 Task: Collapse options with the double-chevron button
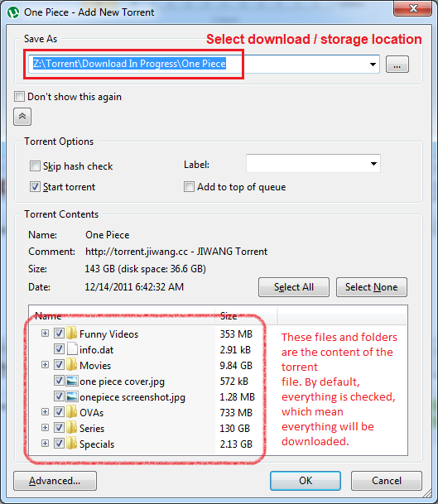[22, 117]
